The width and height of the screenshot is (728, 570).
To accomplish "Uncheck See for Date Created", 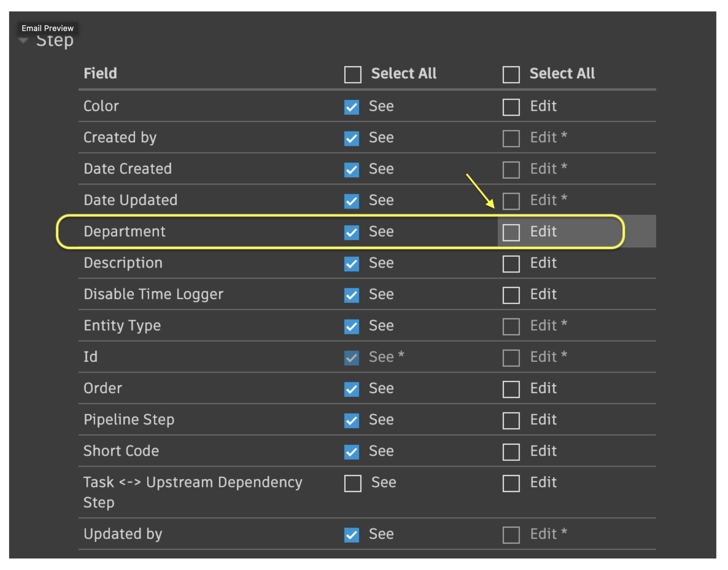I will coord(351,169).
